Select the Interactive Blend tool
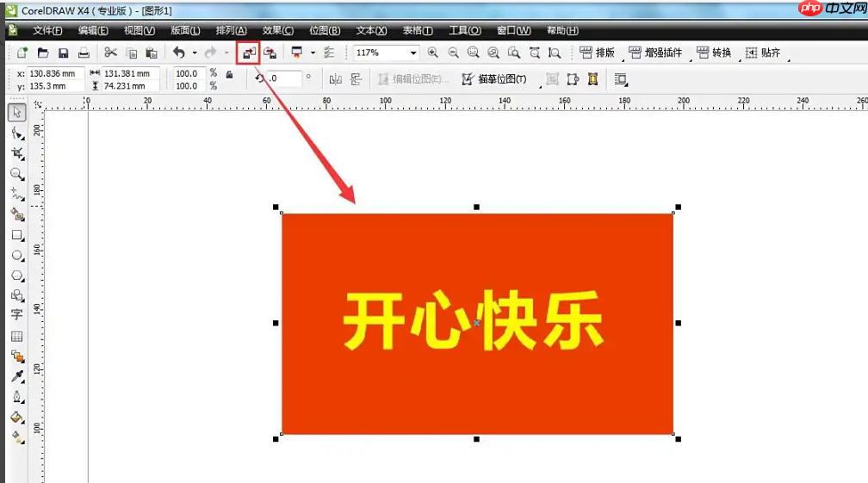This screenshot has width=868, height=483. (x=17, y=356)
